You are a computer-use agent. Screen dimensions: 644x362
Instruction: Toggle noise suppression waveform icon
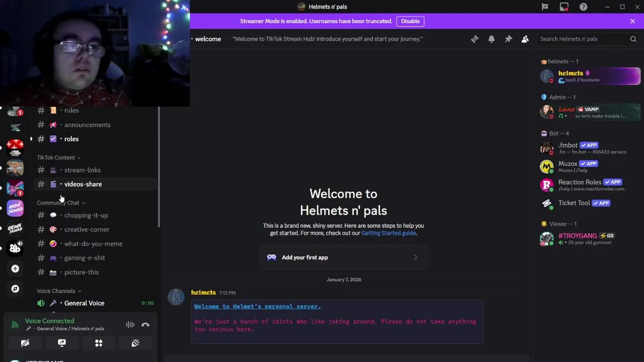[130, 325]
